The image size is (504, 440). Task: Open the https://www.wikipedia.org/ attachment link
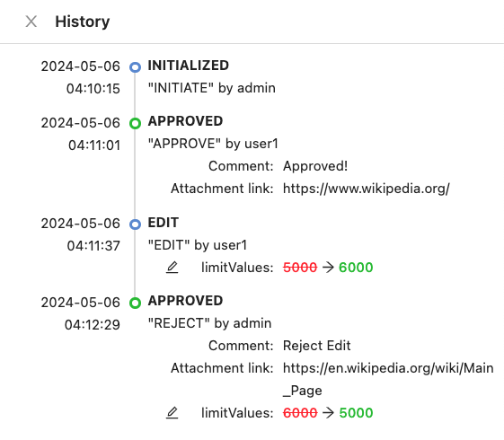point(367,189)
